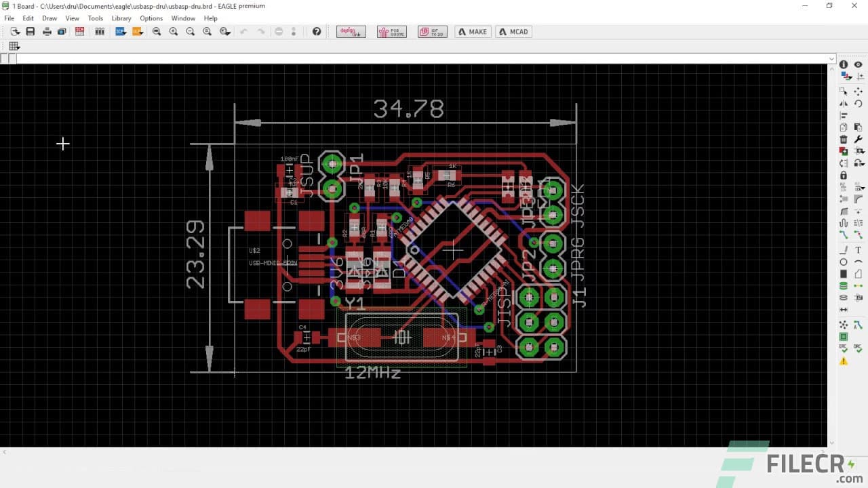Zoom to fit the drawing
Screen dimensions: 868x488
[x=155, y=31]
